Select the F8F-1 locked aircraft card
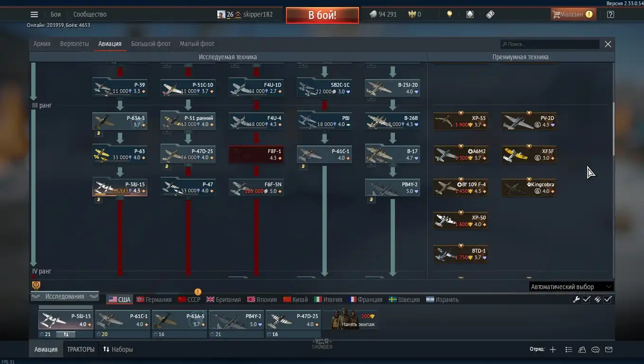 click(x=256, y=154)
